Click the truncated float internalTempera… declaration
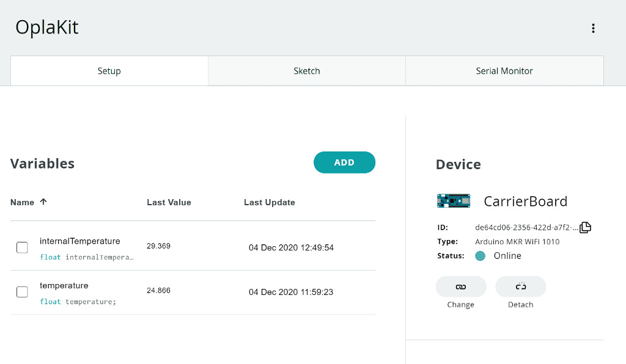The image size is (626, 364). (x=87, y=257)
